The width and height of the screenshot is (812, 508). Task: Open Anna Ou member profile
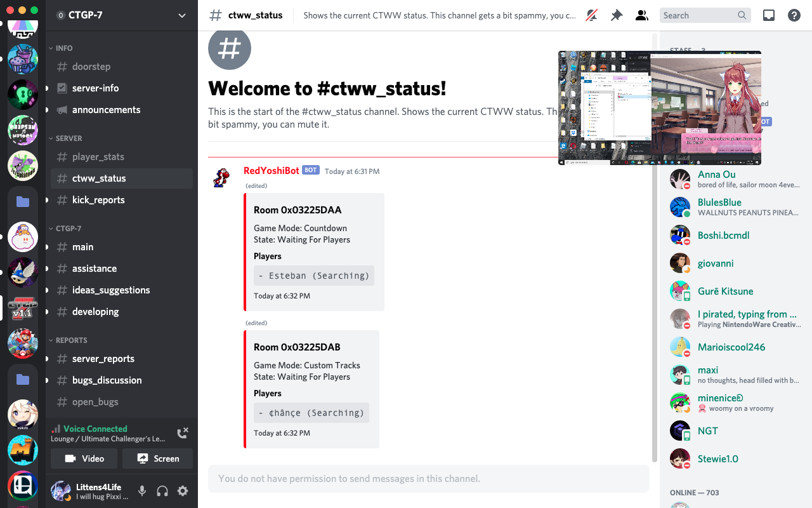click(x=736, y=179)
